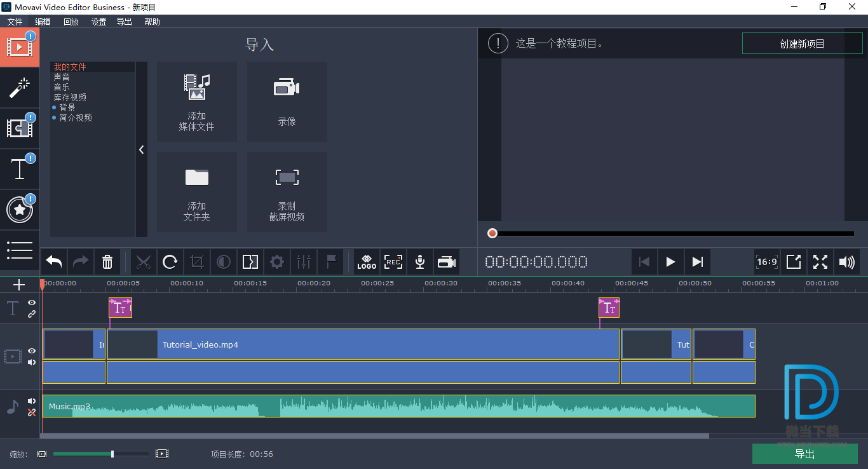Open the 编辑 menu
Image resolution: width=868 pixels, height=469 pixels.
tap(43, 22)
